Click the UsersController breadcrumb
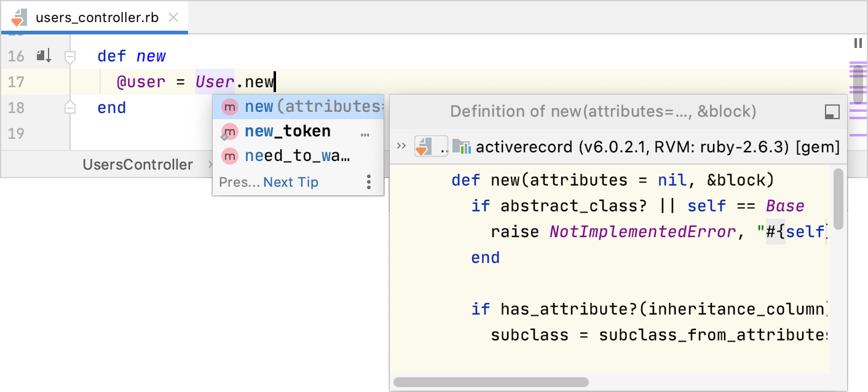This screenshot has width=868, height=392. click(x=138, y=165)
